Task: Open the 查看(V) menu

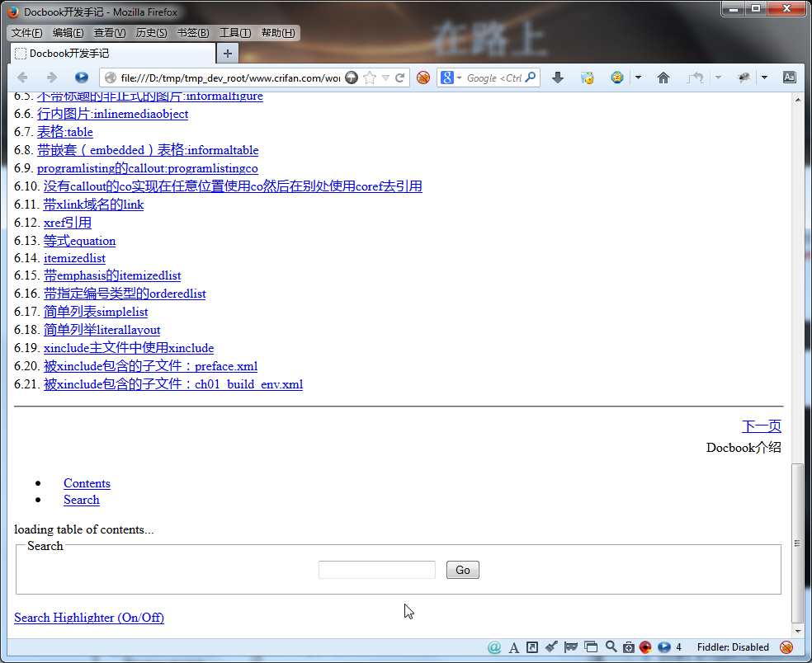Action: tap(110, 33)
